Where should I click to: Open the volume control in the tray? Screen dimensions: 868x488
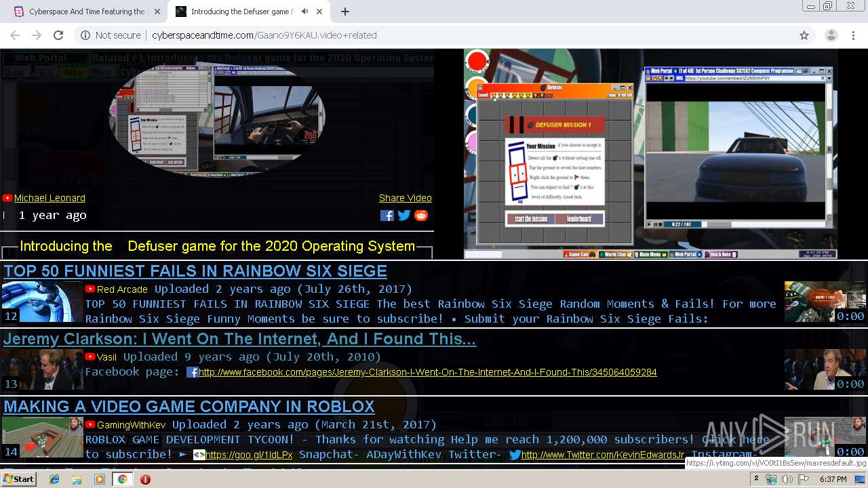point(787,479)
